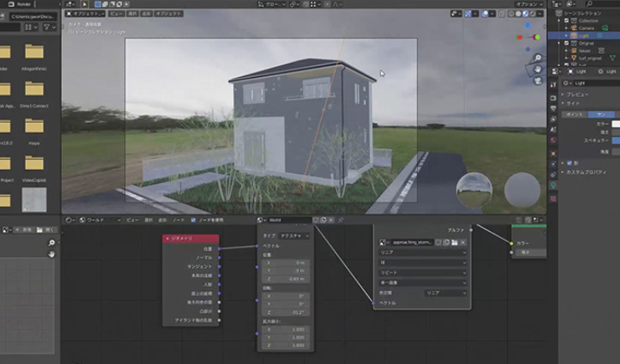
Task: Unlink the image with X in texture node
Action: (x=462, y=242)
